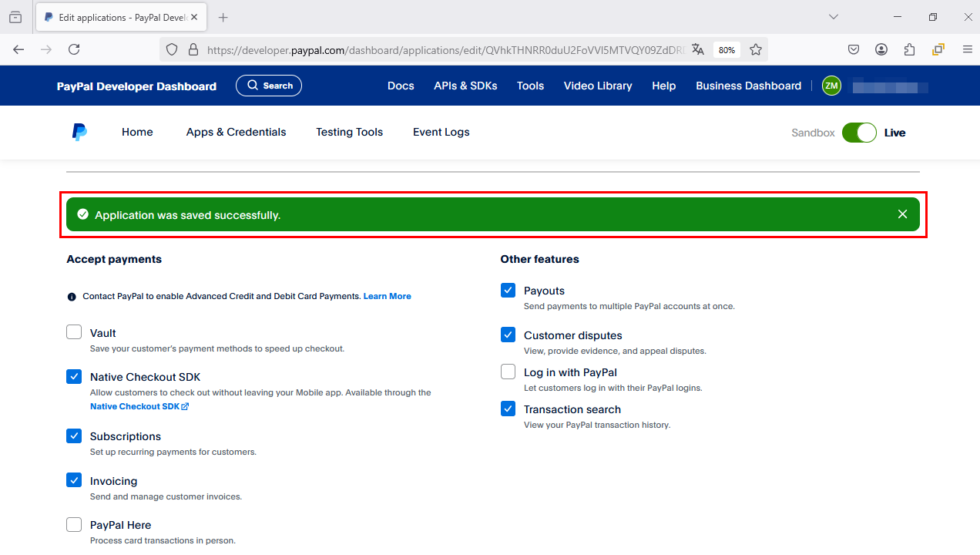This screenshot has height=555, width=980.
Task: Click the ZM profile avatar
Action: (x=831, y=86)
